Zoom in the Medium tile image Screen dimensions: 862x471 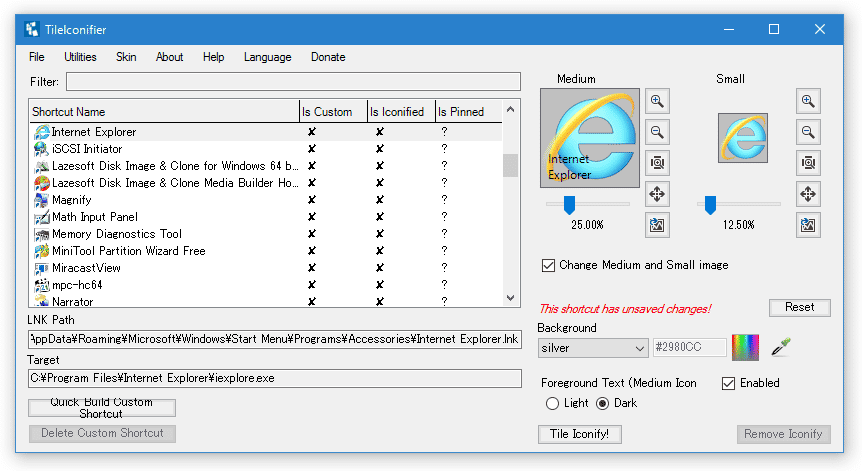(657, 101)
